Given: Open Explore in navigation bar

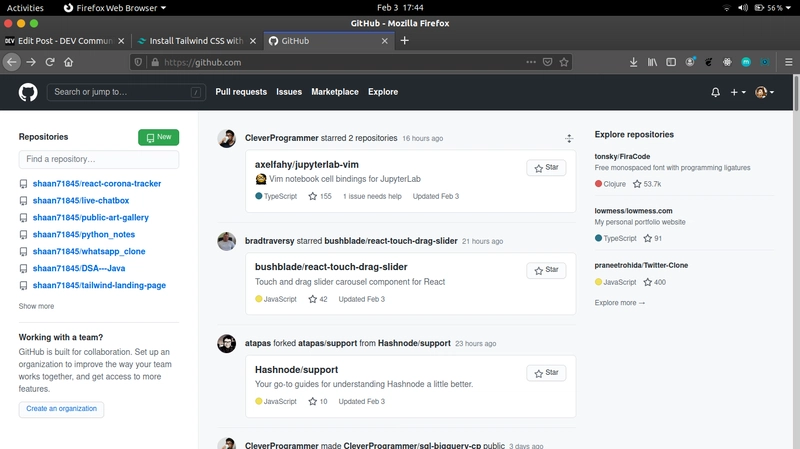Looking at the screenshot, I should pyautogui.click(x=383, y=92).
